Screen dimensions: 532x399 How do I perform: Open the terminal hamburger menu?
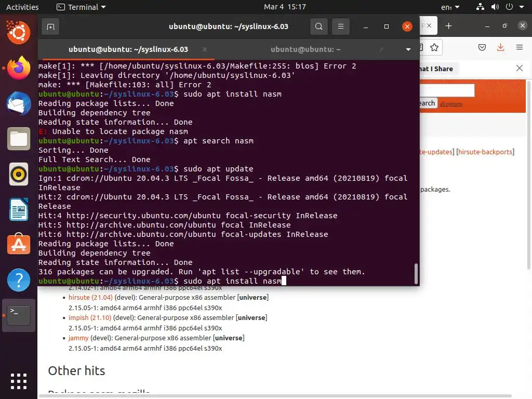341,26
